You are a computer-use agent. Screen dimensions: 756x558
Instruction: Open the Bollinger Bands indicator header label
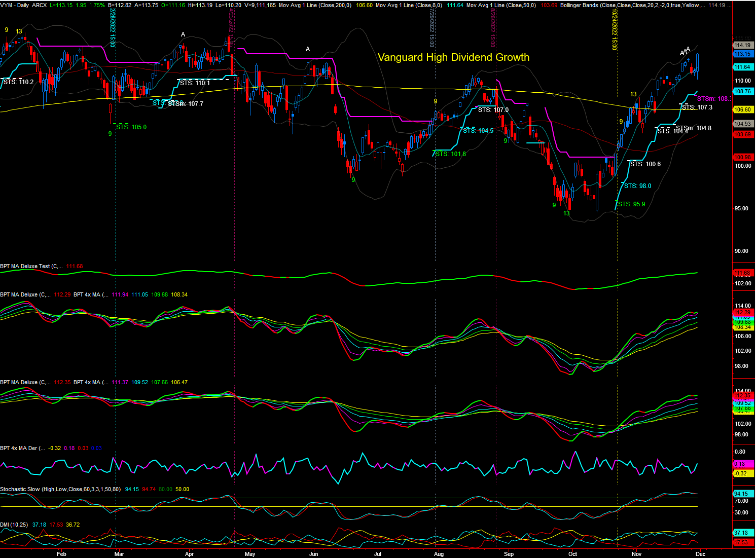click(x=632, y=5)
